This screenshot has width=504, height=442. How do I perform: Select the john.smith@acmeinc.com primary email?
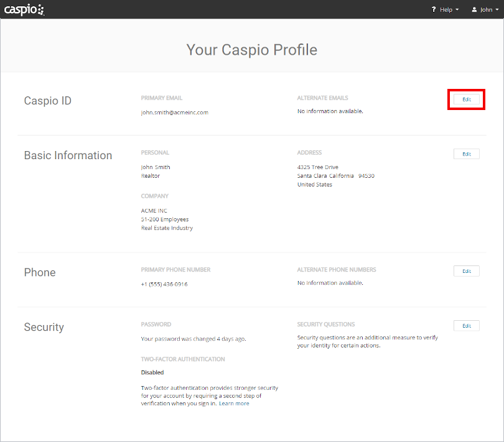pos(175,113)
